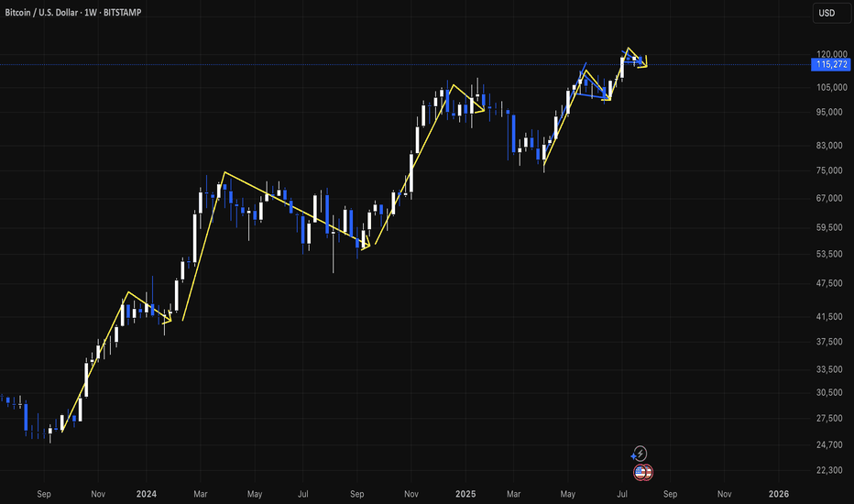This screenshot has height=504, width=854.
Task: Click the 2024 label on time axis
Action: 146,494
